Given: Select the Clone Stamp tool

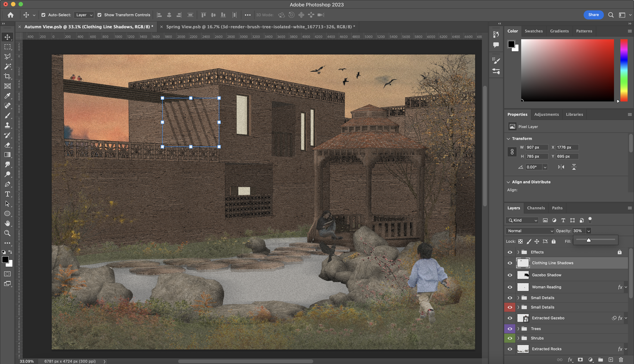Looking at the screenshot, I should click(x=7, y=125).
